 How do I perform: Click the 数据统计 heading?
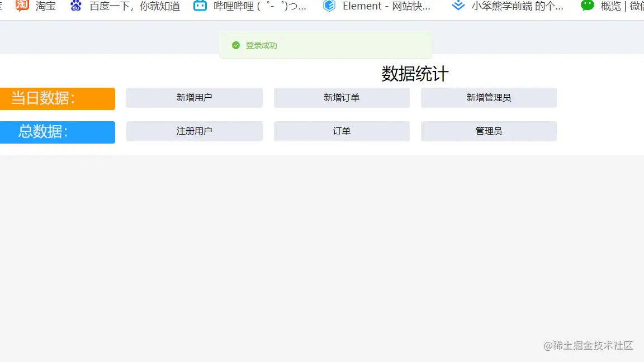click(x=415, y=74)
